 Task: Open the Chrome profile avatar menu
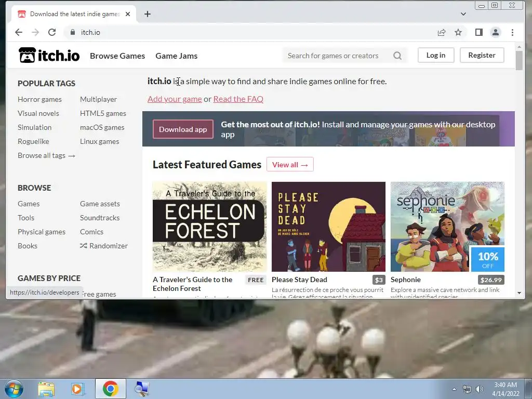pos(495,32)
